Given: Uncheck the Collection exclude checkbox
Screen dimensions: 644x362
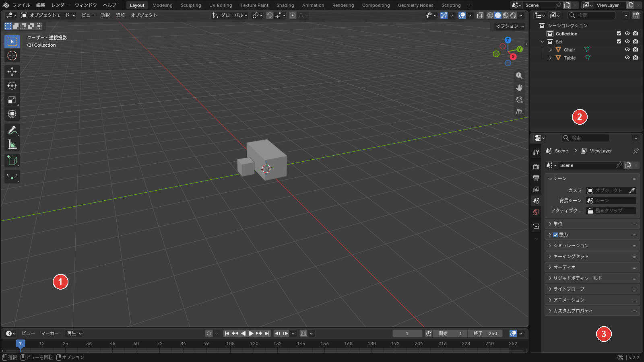Looking at the screenshot, I should 619,33.
